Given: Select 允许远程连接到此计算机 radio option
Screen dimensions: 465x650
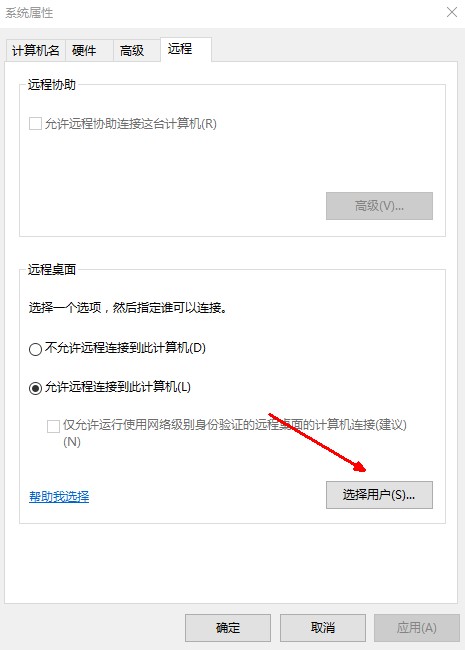Looking at the screenshot, I should coord(35,388).
